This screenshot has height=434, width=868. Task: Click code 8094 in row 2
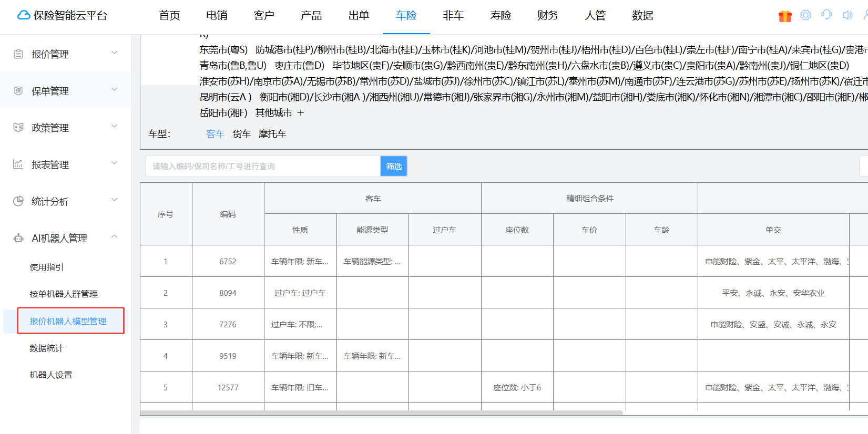point(228,293)
